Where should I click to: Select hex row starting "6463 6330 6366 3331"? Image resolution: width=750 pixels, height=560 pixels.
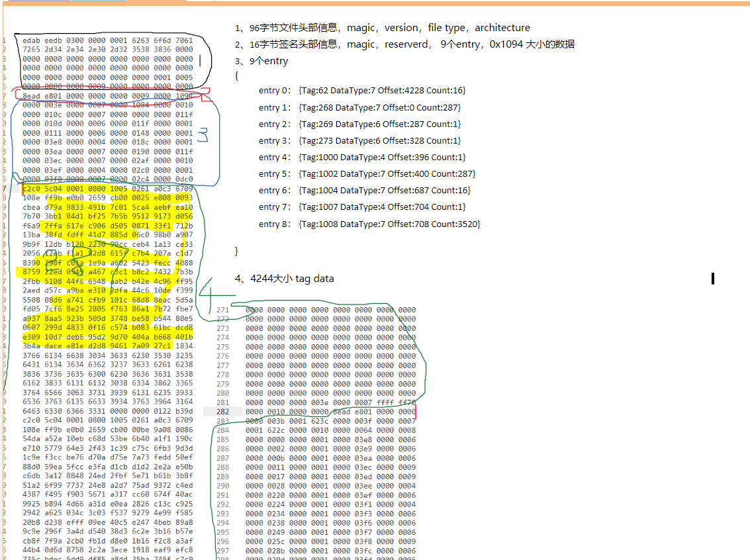point(108,411)
